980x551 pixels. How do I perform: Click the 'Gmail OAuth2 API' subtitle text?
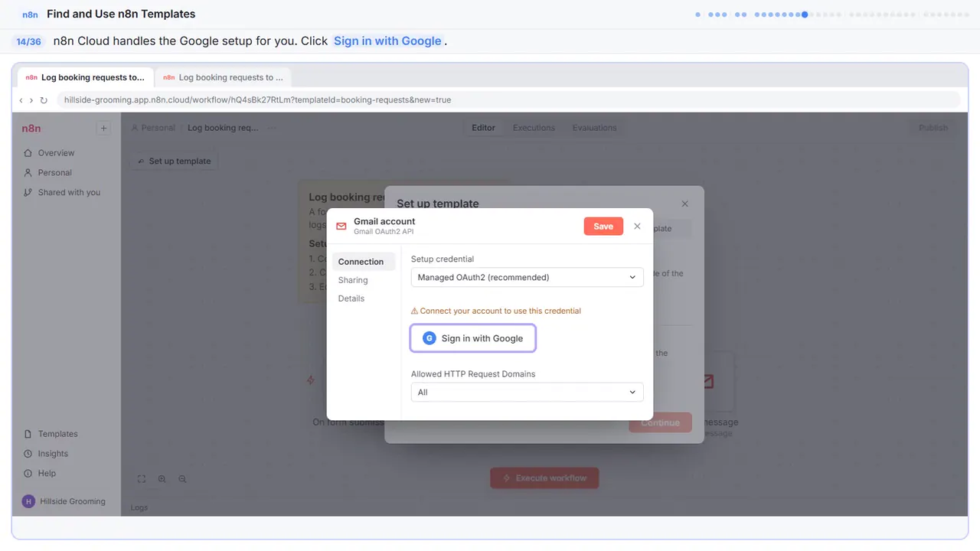384,232
